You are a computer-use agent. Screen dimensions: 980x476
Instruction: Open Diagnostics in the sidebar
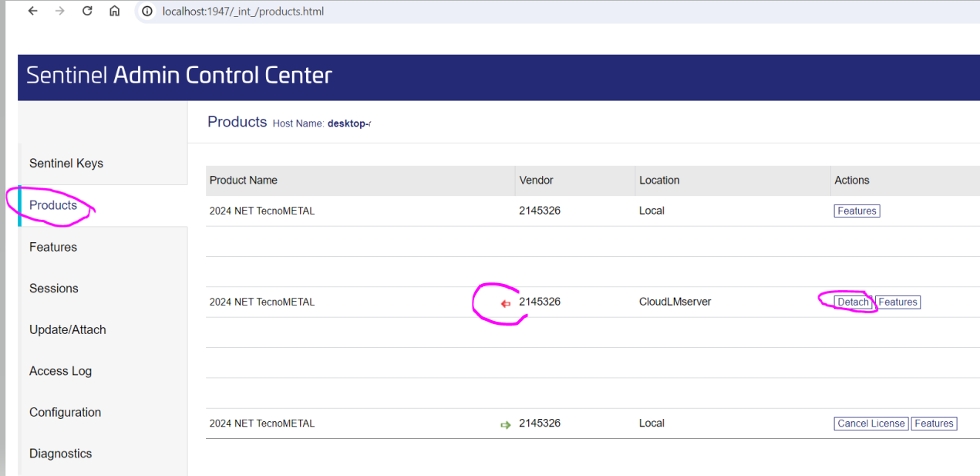[61, 454]
